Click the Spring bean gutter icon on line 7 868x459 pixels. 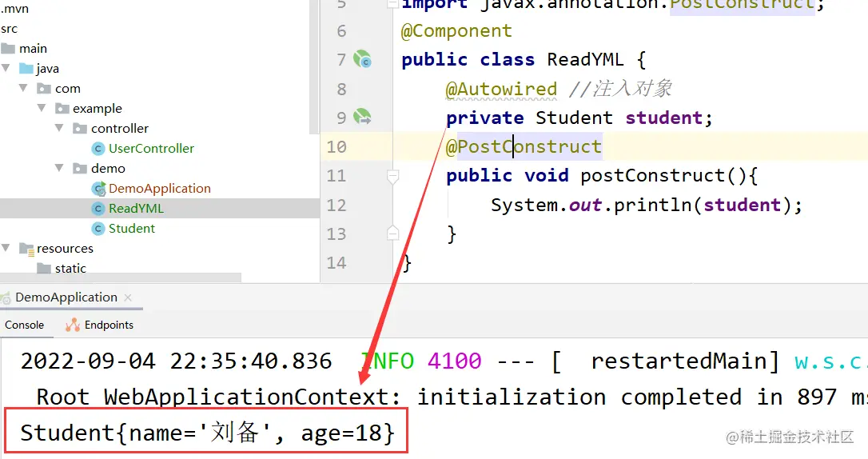363,59
